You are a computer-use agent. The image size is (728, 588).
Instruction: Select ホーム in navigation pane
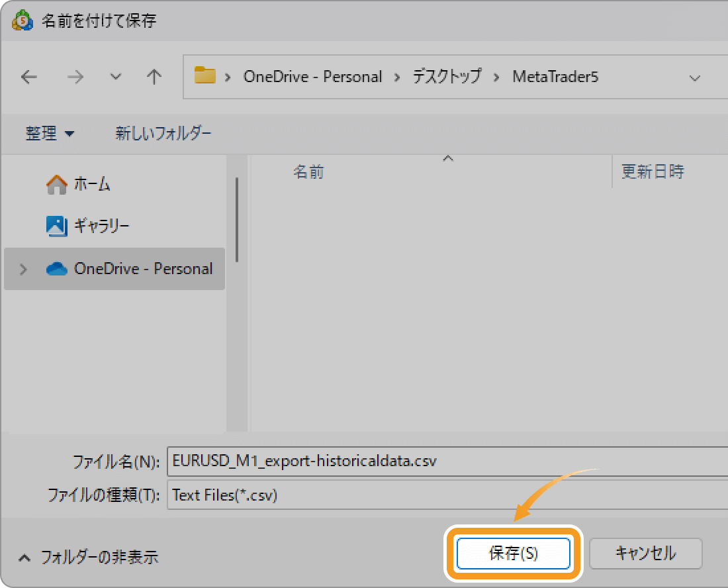114,184
